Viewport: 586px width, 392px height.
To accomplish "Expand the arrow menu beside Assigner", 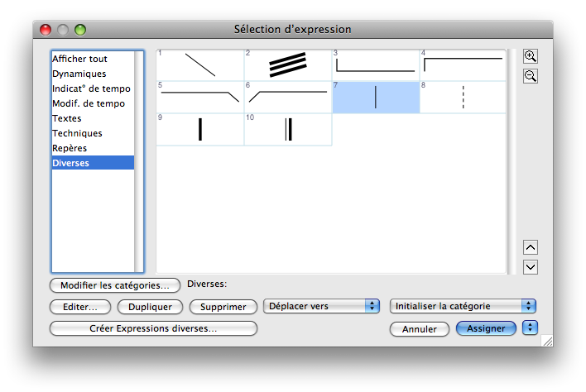I will pos(531,328).
